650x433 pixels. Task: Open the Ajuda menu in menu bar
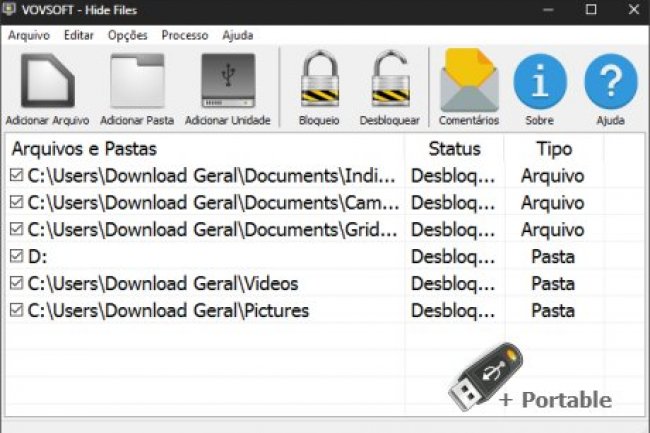point(238,35)
